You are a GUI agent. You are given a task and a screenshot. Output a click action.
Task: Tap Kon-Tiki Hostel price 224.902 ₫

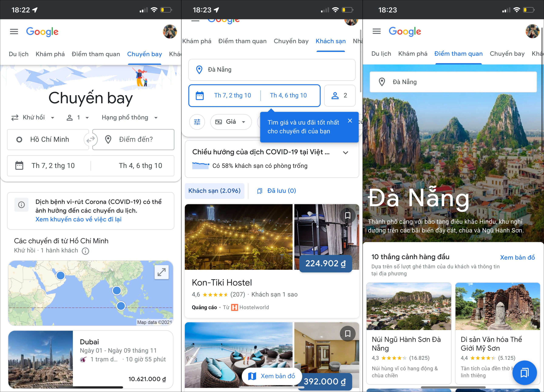click(x=326, y=264)
